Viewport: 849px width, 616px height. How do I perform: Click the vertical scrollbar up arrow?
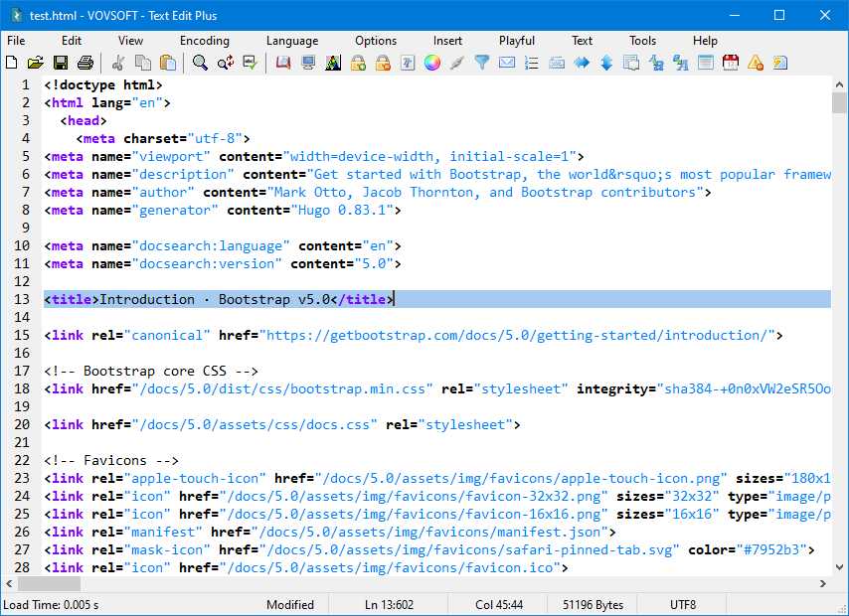839,84
